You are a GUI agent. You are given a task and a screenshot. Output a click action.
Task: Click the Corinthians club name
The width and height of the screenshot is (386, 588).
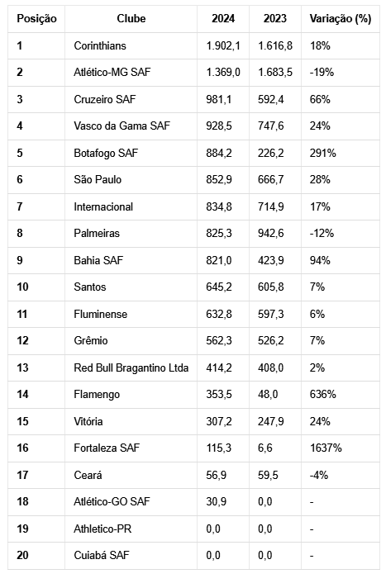coord(100,45)
